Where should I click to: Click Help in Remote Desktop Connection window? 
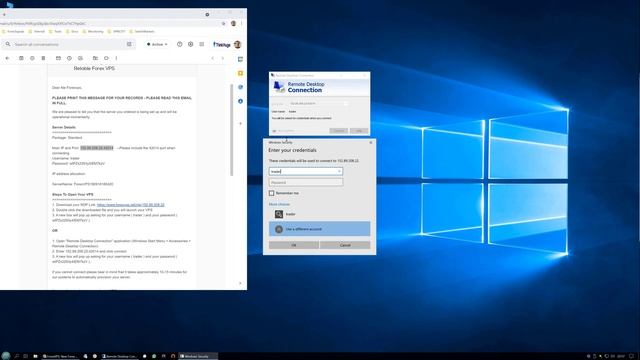coord(359,131)
